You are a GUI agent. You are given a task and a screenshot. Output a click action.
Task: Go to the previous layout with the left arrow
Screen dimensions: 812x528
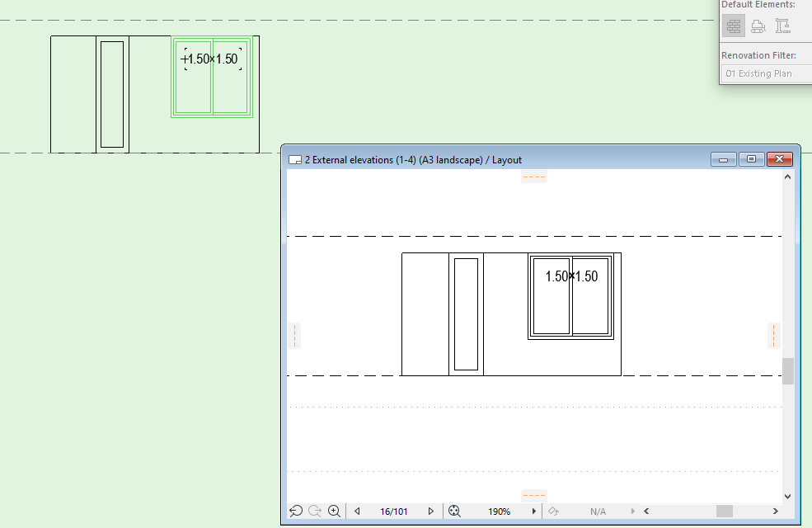click(x=357, y=511)
